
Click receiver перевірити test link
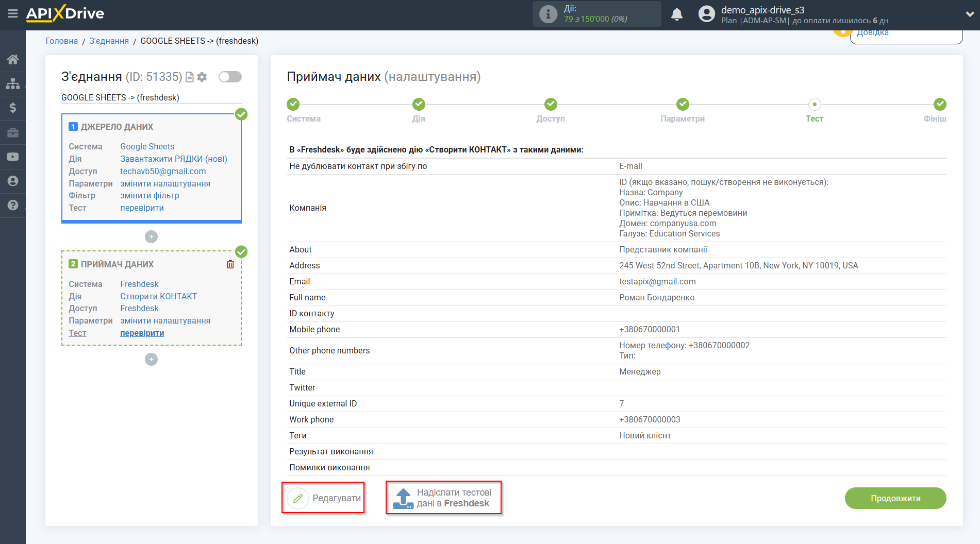[x=142, y=333]
